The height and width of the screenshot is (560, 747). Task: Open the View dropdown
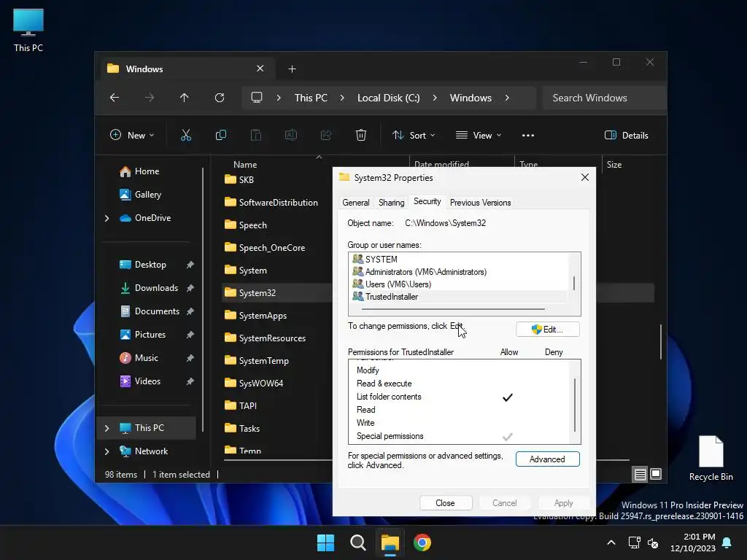pos(479,135)
